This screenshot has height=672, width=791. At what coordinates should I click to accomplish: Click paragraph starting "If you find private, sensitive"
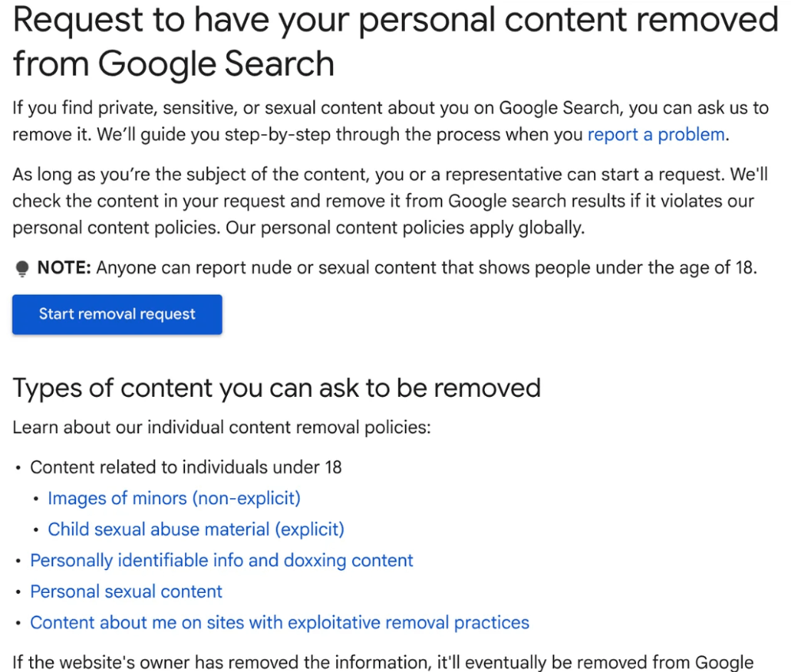point(391,122)
